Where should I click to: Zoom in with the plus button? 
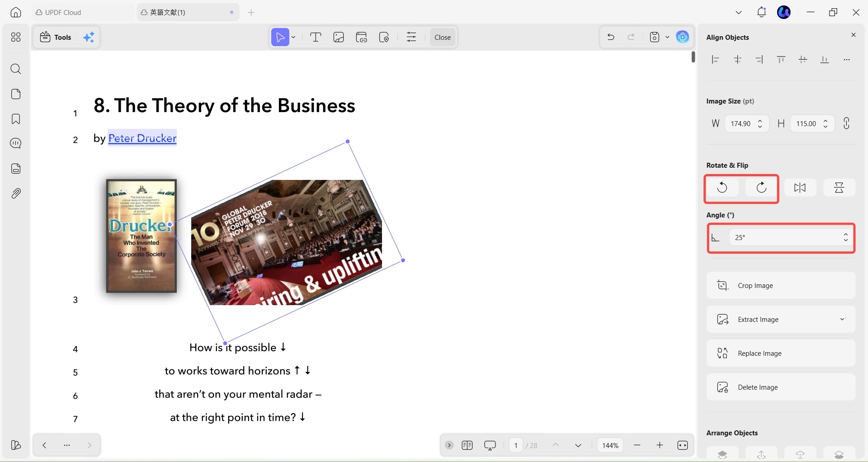coord(660,445)
